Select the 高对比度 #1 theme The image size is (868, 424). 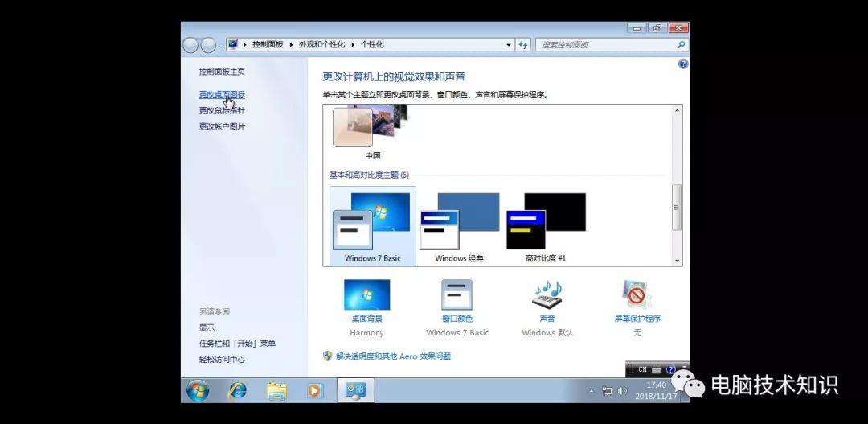546,226
